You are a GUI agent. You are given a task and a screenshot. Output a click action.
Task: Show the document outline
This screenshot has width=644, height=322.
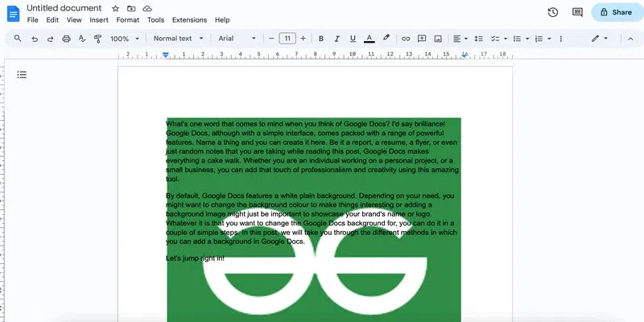[x=22, y=75]
